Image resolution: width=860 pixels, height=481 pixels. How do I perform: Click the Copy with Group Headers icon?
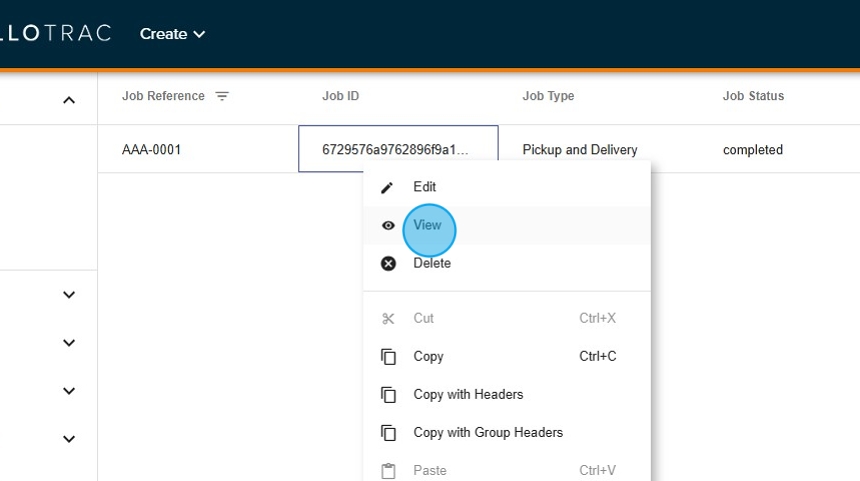388,433
